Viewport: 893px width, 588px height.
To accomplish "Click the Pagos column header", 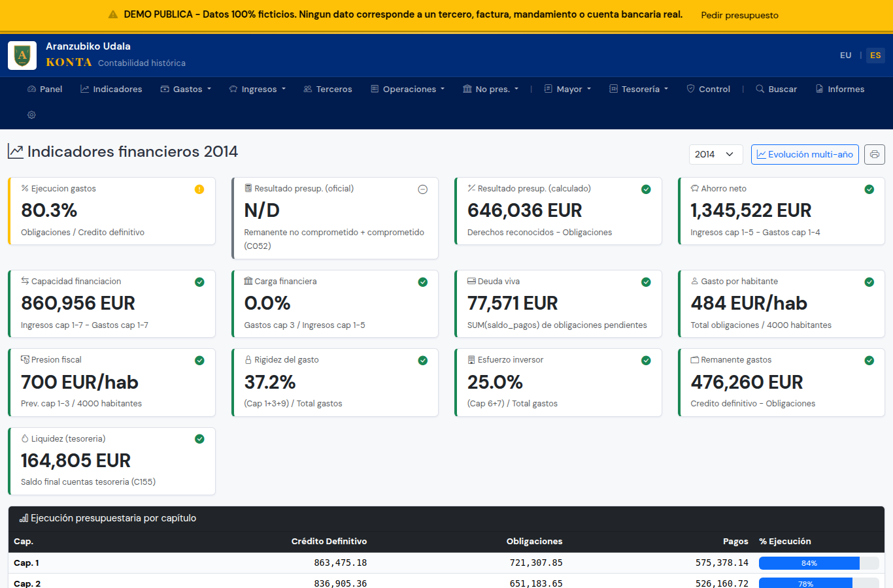I will point(735,542).
